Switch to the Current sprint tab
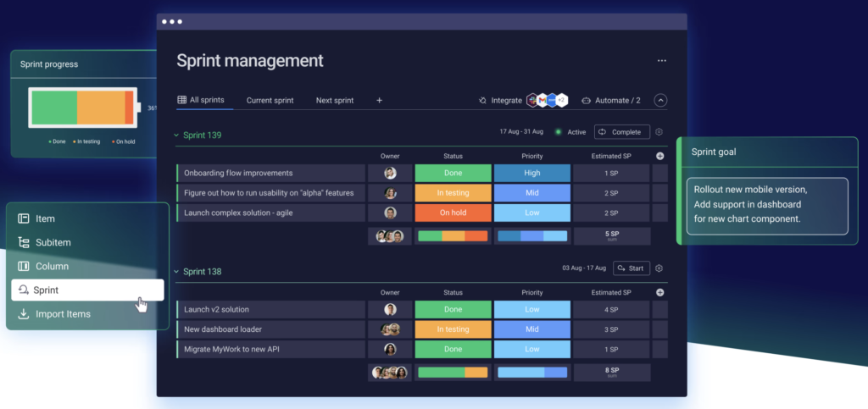Viewport: 868px width, 409px height. pos(270,101)
